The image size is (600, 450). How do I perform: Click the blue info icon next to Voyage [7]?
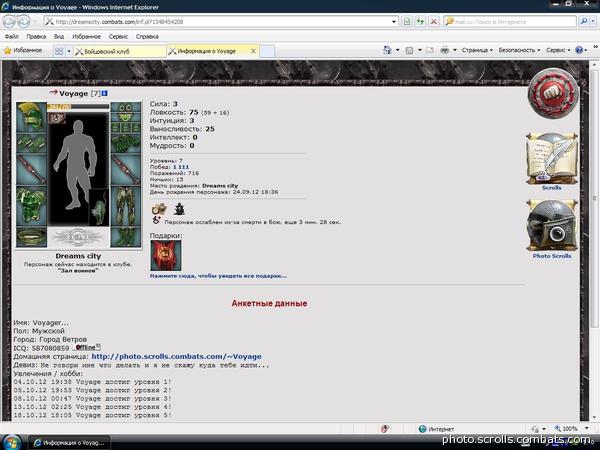(105, 93)
